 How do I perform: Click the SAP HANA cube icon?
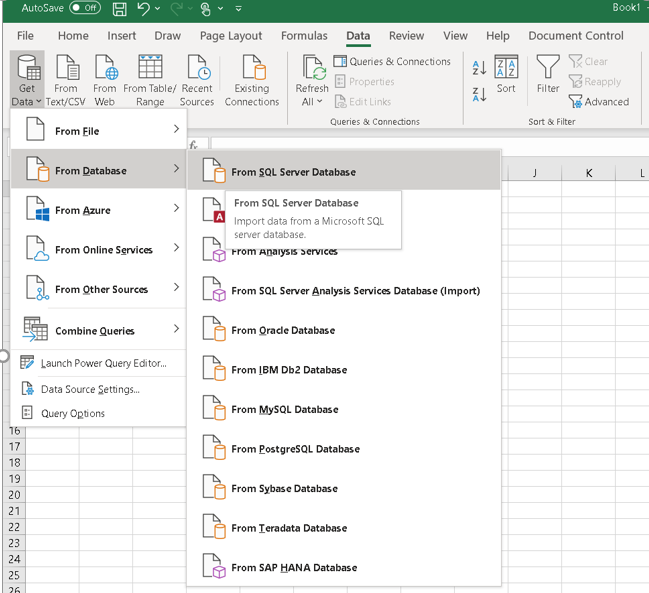point(219,572)
